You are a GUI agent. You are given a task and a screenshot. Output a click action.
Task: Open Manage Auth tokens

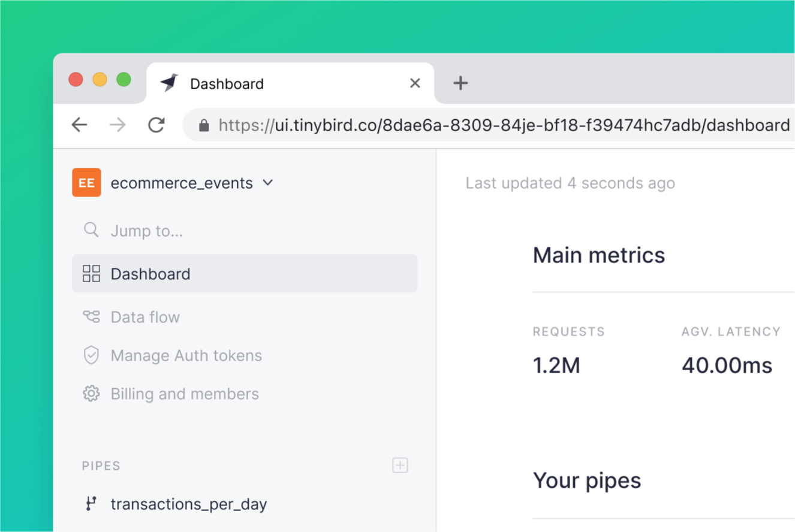pyautogui.click(x=186, y=355)
